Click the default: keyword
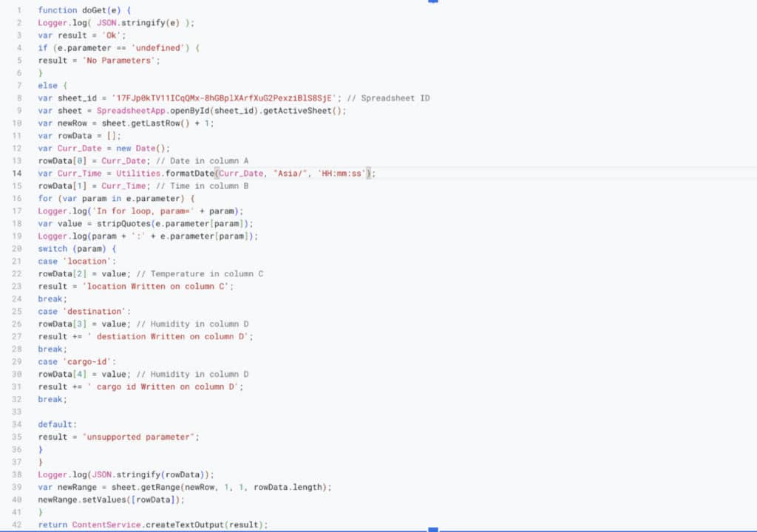The height and width of the screenshot is (532, 757). pos(57,425)
